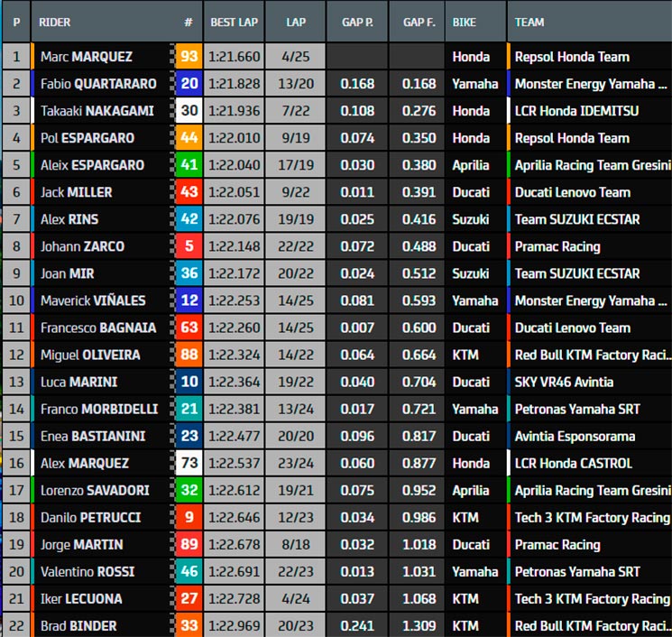The image size is (672, 637).
Task: Click LCR Honda IDEMITSU team name
Action: (x=576, y=111)
